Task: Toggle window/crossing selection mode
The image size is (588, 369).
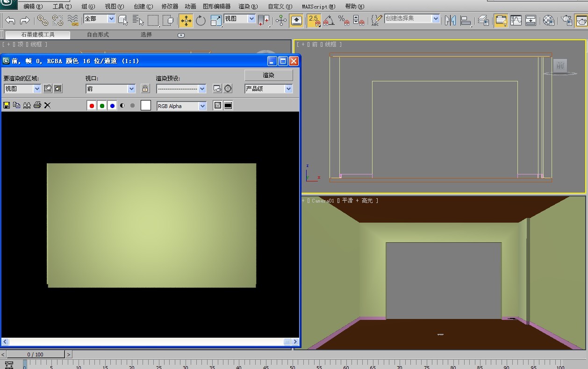Action: click(x=168, y=20)
